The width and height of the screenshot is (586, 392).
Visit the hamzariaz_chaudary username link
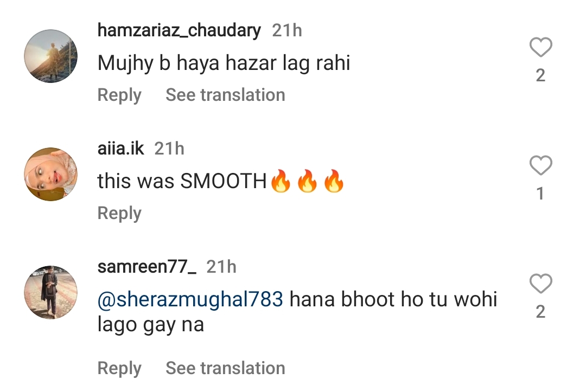tap(179, 30)
